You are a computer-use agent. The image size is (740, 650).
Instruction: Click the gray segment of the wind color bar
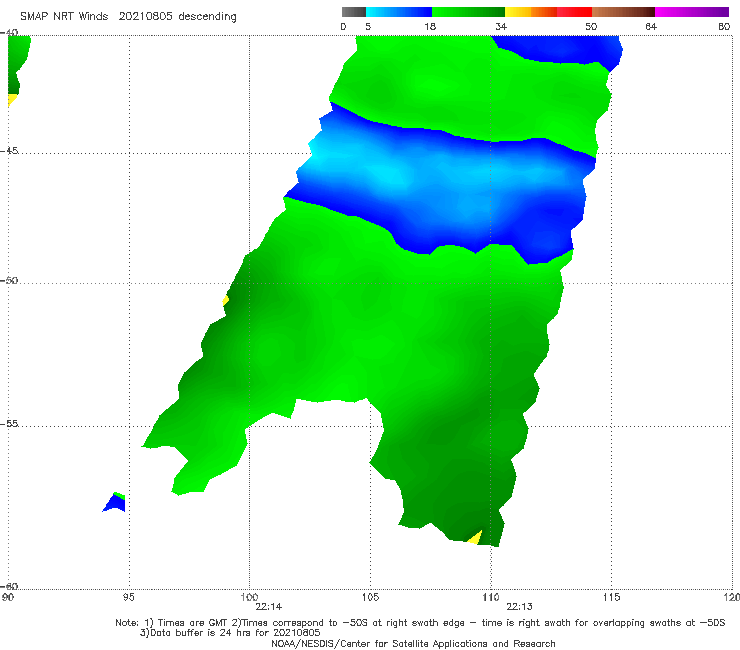click(353, 12)
